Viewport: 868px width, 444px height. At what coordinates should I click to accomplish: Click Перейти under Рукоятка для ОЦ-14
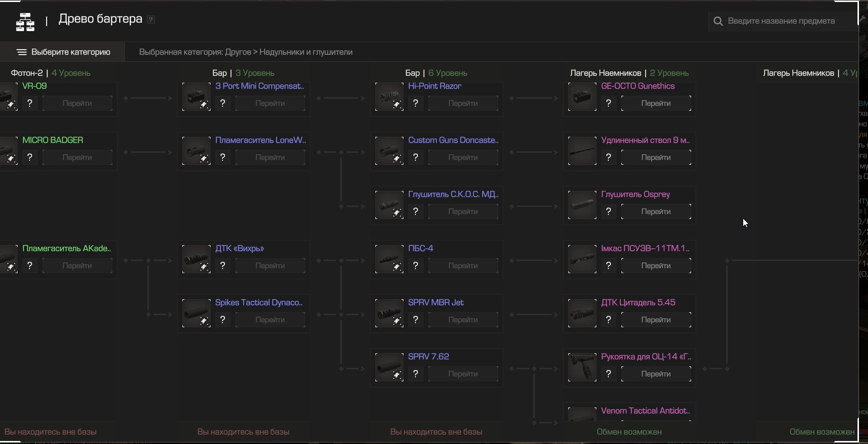656,374
